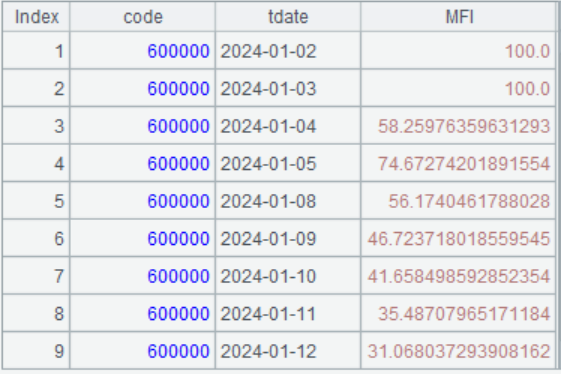Select code 600000 in row 2024-01-11
561x374 pixels.
tap(143, 314)
